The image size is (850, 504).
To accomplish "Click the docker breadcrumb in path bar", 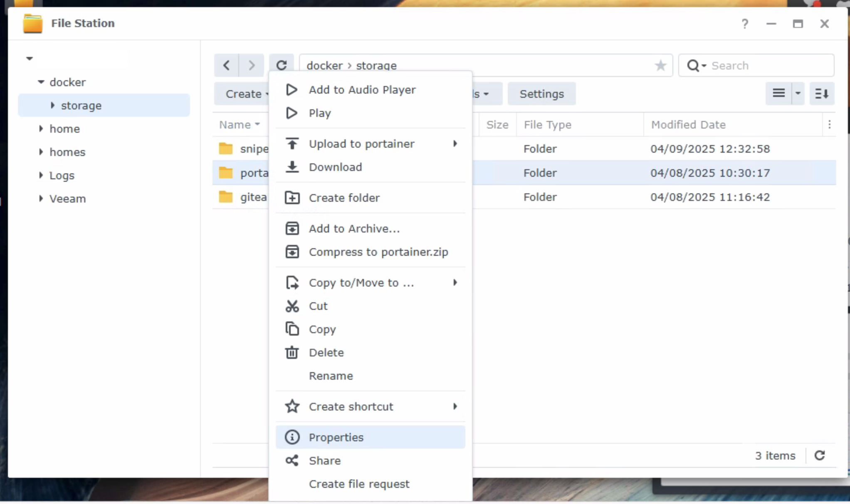I will click(324, 66).
